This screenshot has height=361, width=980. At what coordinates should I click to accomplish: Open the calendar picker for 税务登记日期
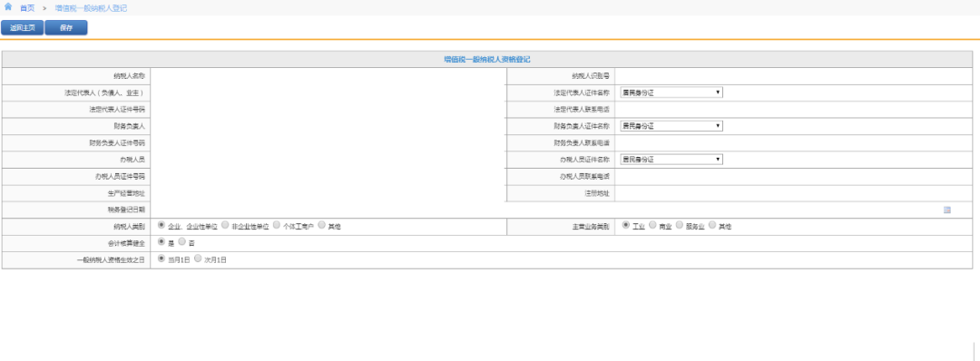pos(946,210)
